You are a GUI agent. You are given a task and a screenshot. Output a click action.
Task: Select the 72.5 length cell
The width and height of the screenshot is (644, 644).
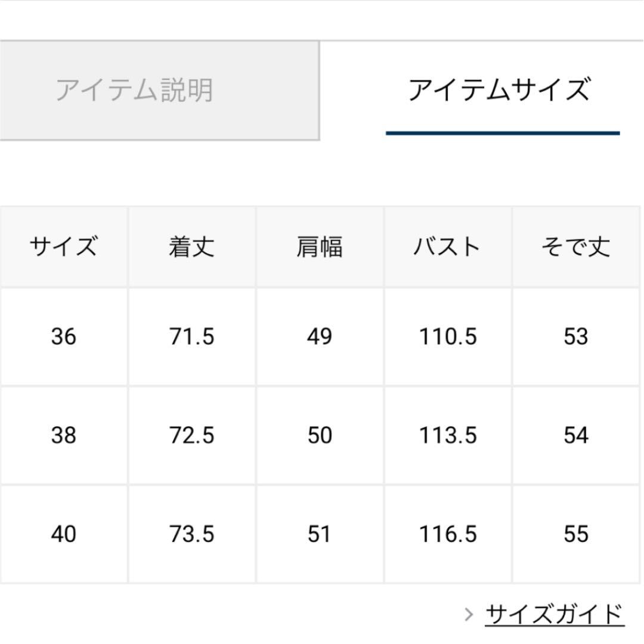pyautogui.click(x=191, y=435)
